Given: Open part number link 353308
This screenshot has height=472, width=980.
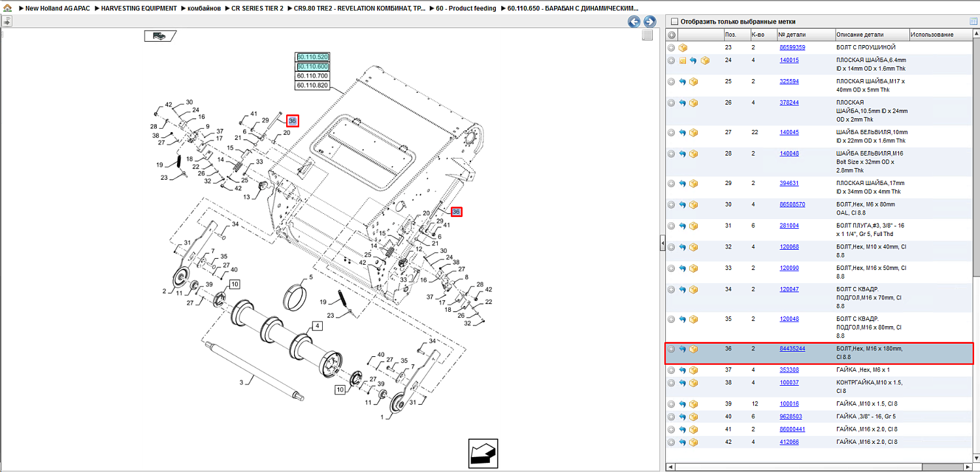Looking at the screenshot, I should (789, 370).
